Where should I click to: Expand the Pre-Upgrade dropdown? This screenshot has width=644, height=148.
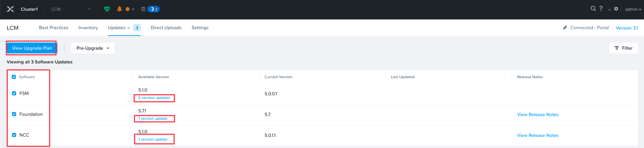[x=93, y=48]
